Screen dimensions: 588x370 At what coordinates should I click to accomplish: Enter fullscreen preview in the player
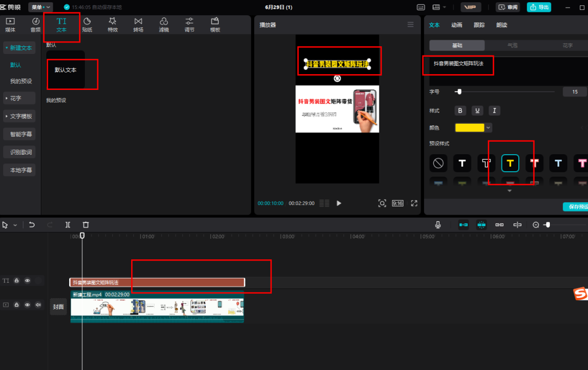(x=414, y=203)
